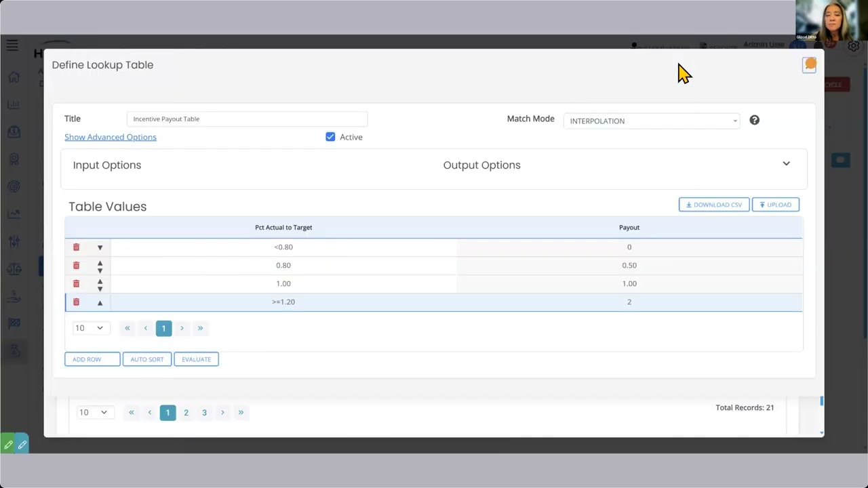Image resolution: width=868 pixels, height=488 pixels.
Task: Click the Input Options heading
Action: pos(107,165)
